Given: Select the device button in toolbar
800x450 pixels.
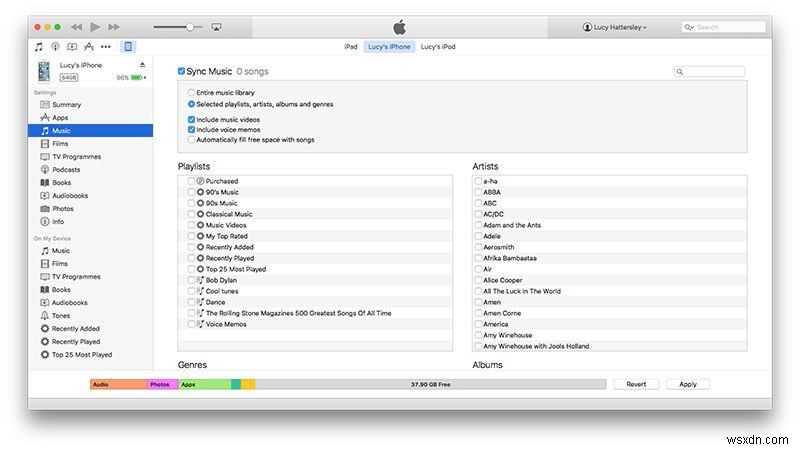Looking at the screenshot, I should click(x=128, y=47).
